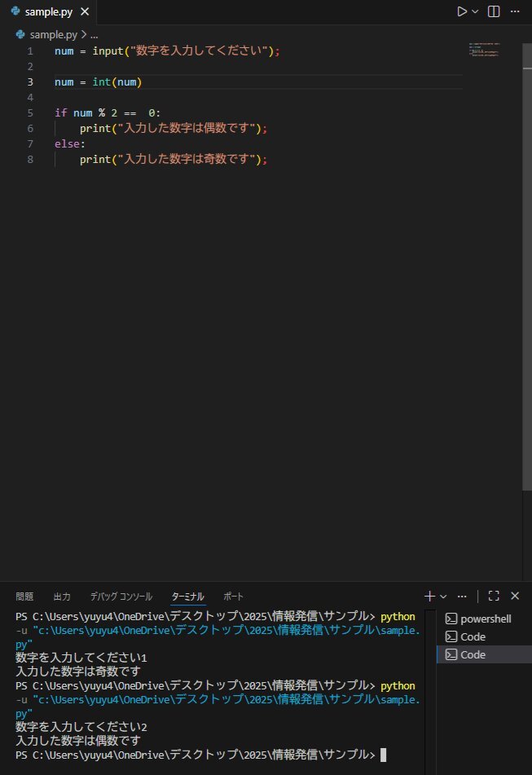
Task: Click sample.py in the breadcrumb path
Action: click(53, 35)
